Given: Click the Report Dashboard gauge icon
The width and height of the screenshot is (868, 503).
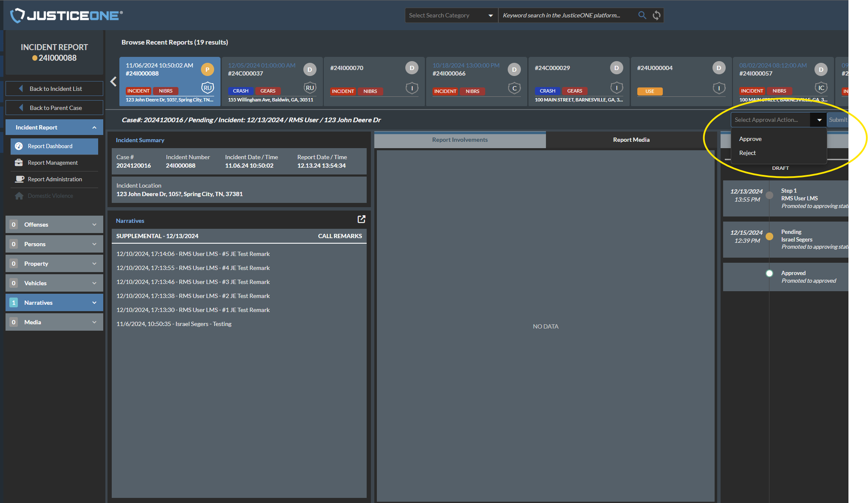Looking at the screenshot, I should click(x=19, y=146).
